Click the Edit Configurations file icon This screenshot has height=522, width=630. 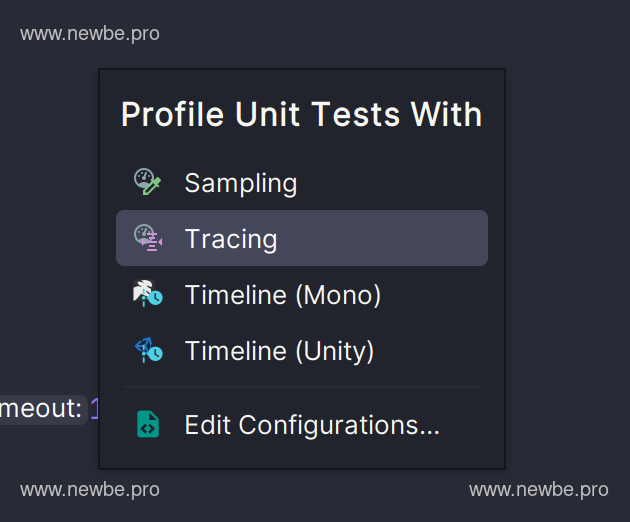[148, 424]
